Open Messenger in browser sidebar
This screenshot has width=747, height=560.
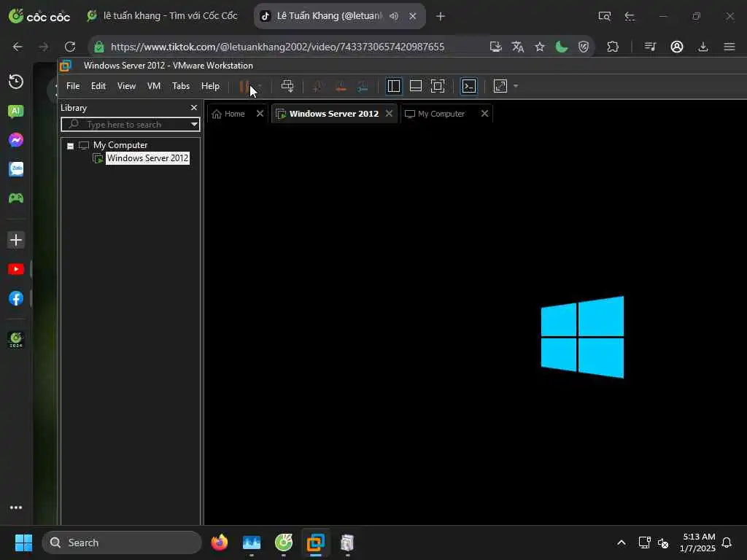click(16, 140)
